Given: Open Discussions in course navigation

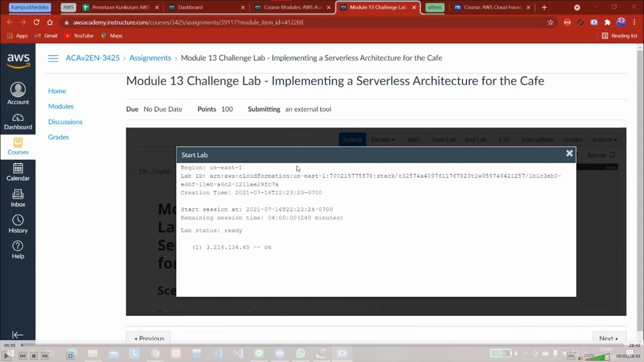Looking at the screenshot, I should (x=65, y=122).
